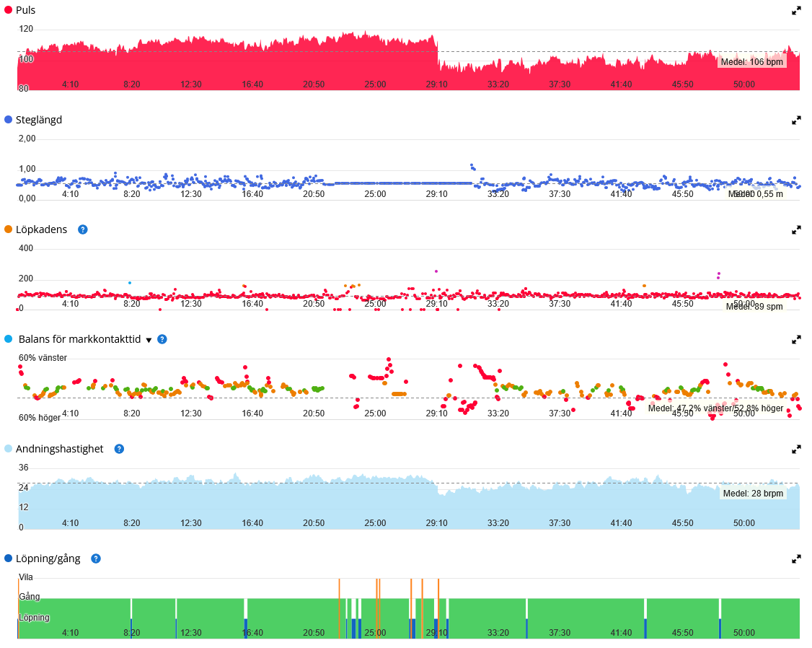Expand the Balans för markkontakttid chart

tap(796, 340)
